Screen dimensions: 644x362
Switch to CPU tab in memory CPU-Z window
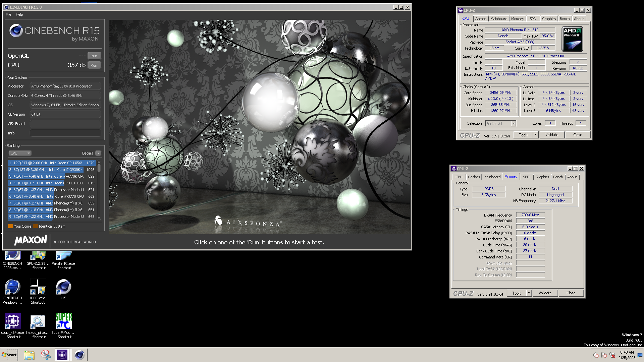point(459,177)
